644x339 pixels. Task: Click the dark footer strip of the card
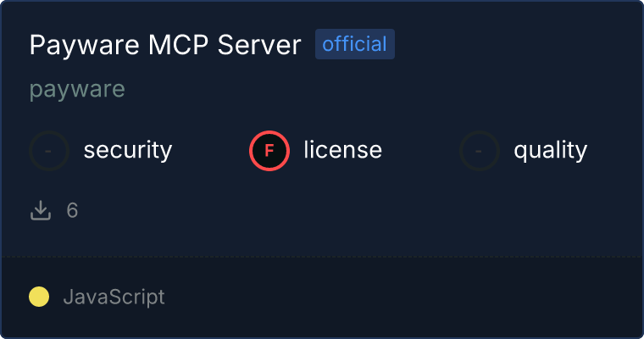pyautogui.click(x=322, y=297)
